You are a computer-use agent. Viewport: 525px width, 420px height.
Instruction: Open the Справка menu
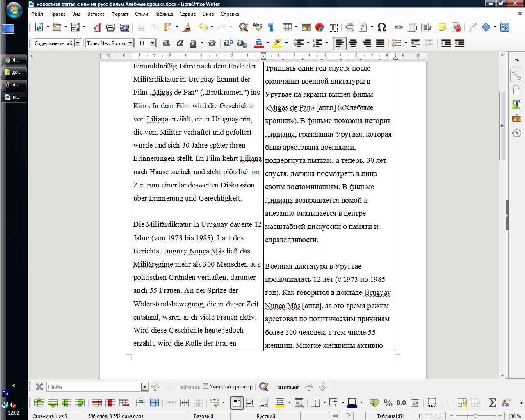click(230, 14)
